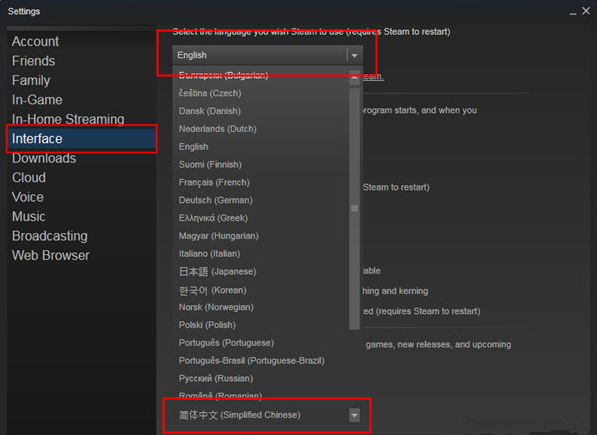Choose Korean language entry
Image resolution: width=597 pixels, height=435 pixels.
[x=212, y=290]
